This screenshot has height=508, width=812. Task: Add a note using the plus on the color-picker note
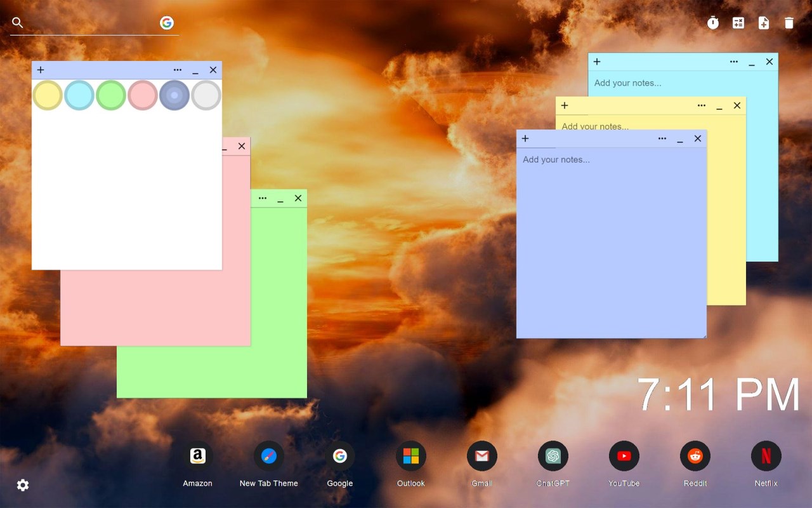[41, 70]
